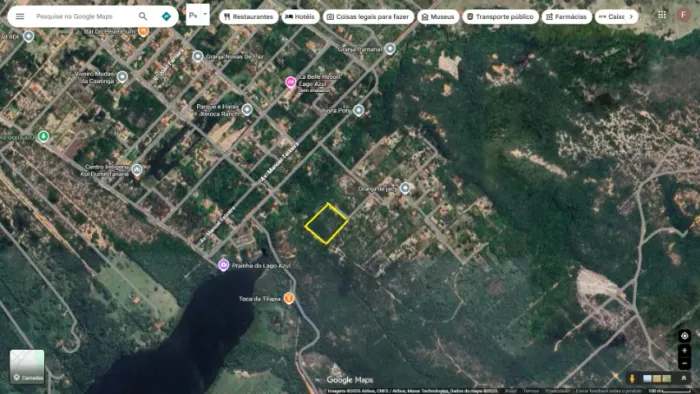Select the Centro Indígena map pin

(x=137, y=170)
